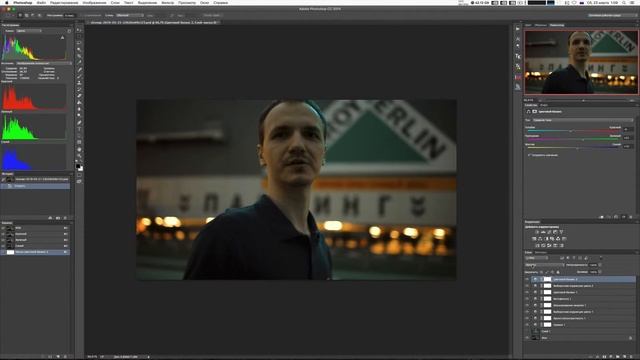This screenshot has width=640, height=360.
Task: Click the Refine Edge button in options bar
Action: (x=211, y=15)
